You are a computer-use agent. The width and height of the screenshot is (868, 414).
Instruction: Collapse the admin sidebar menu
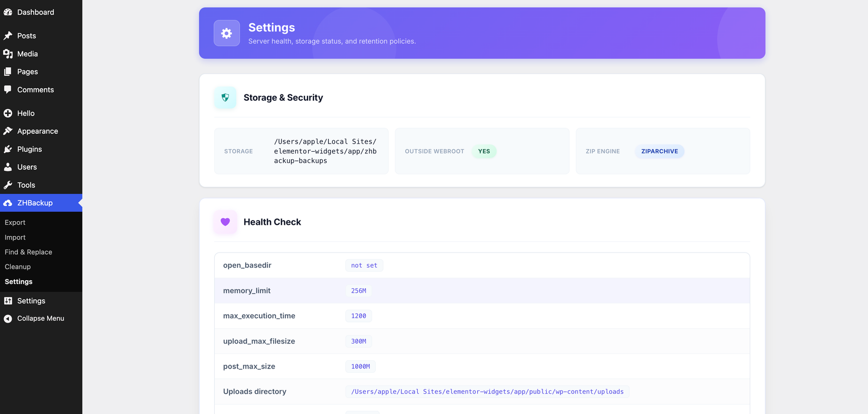point(41,319)
